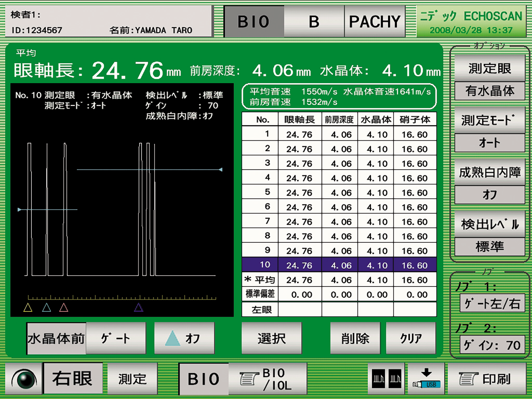
Task: Click the purple triangle retina marker
Action: (138, 308)
